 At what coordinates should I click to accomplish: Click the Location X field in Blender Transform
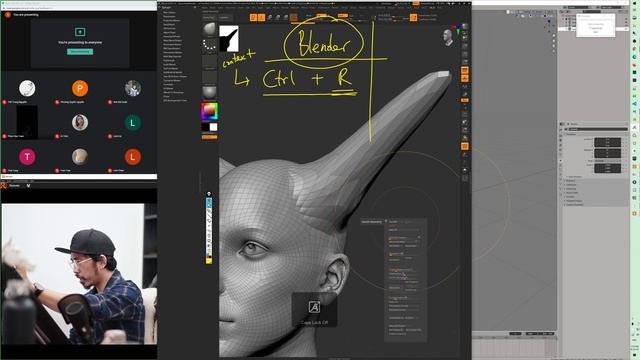point(607,139)
